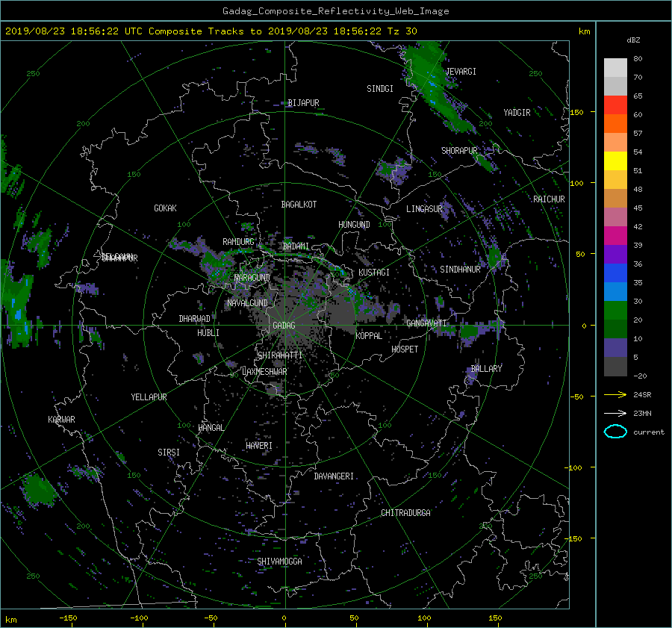
Task: Click the KOPPAL city label
Action: (x=369, y=336)
